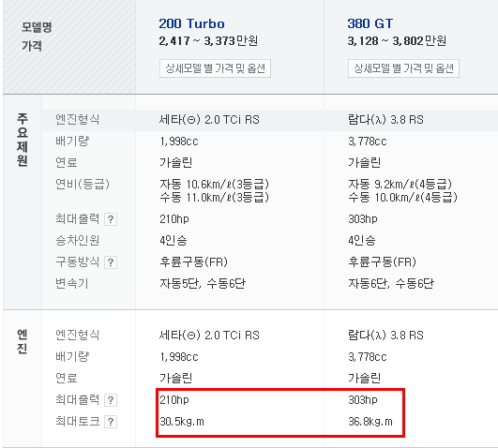Click the 모델명 header label
This screenshot has width=498, height=448.
click(x=37, y=27)
